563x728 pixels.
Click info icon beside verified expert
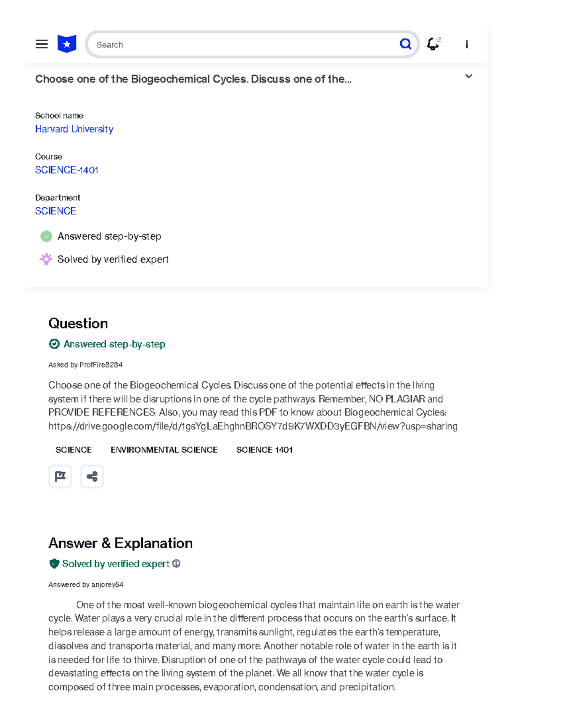coord(176,563)
